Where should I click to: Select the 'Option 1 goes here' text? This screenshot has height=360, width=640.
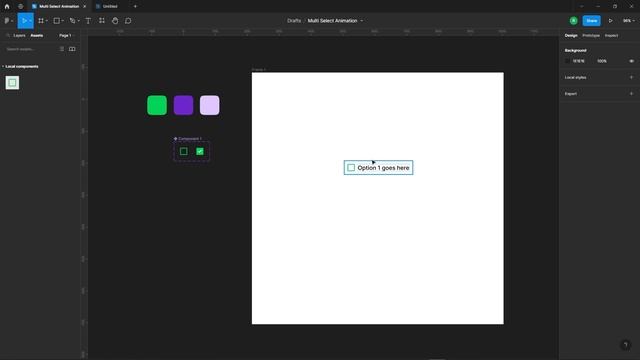tap(383, 168)
